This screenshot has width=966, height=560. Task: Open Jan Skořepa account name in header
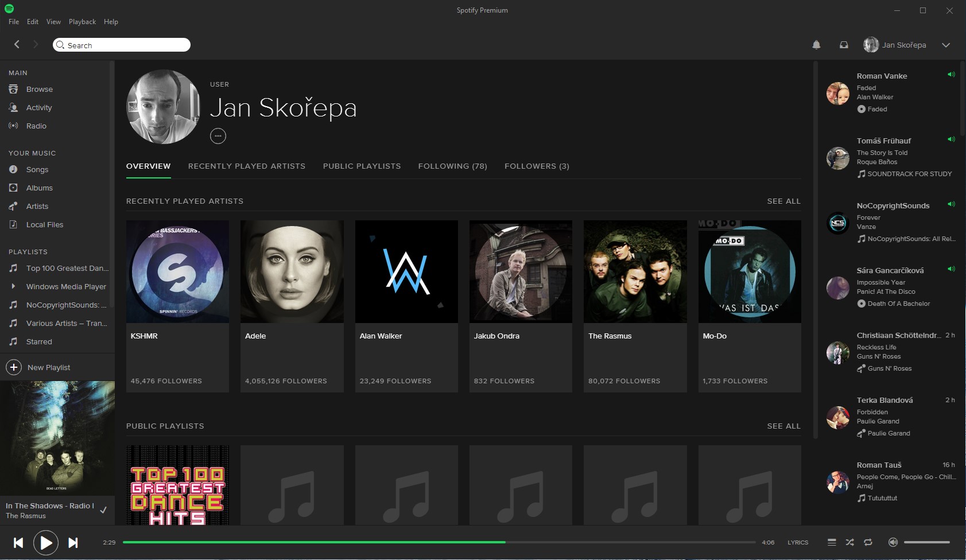(x=904, y=45)
